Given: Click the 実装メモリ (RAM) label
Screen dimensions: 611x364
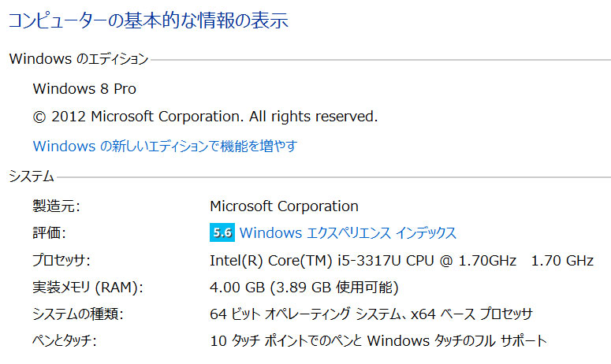Looking at the screenshot, I should 88,288.
